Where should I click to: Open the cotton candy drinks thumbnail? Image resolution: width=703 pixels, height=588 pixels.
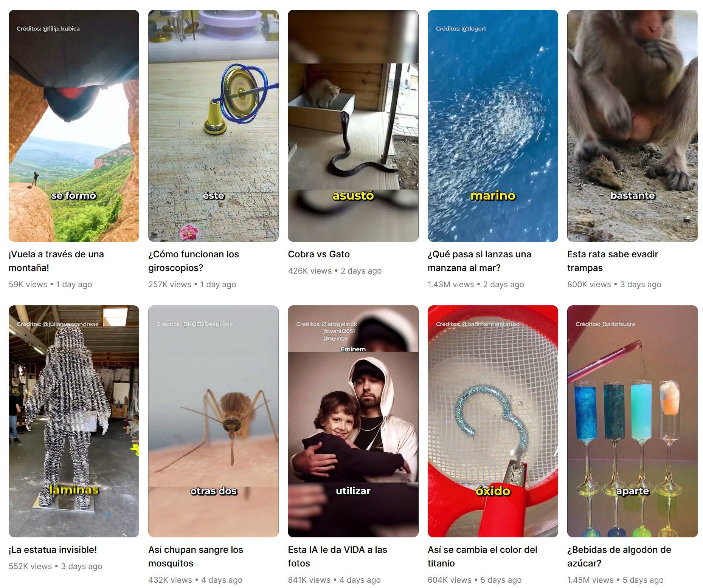click(x=632, y=421)
